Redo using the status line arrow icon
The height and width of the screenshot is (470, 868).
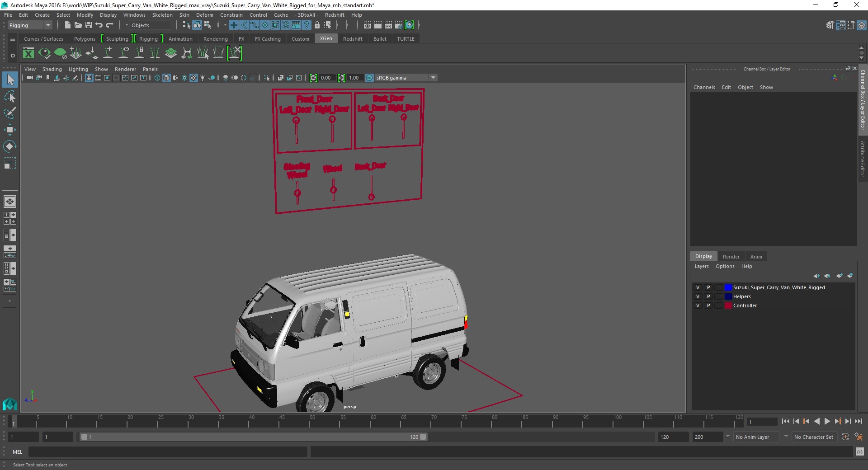[x=109, y=25]
